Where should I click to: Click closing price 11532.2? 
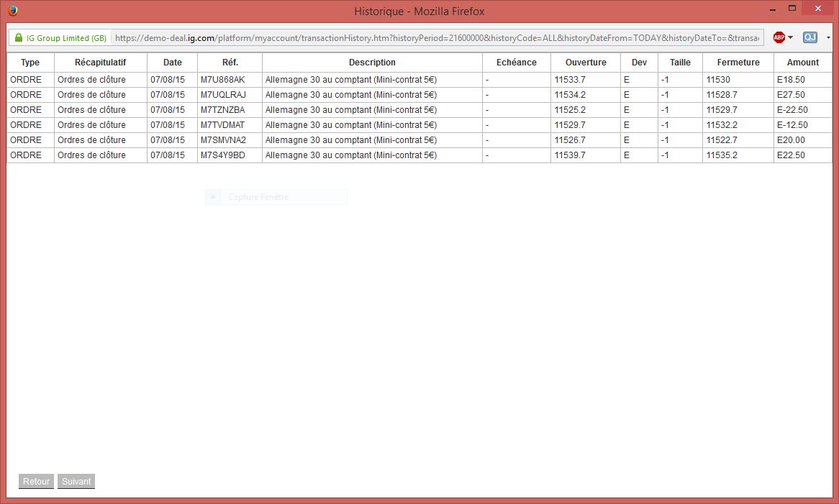pos(722,124)
